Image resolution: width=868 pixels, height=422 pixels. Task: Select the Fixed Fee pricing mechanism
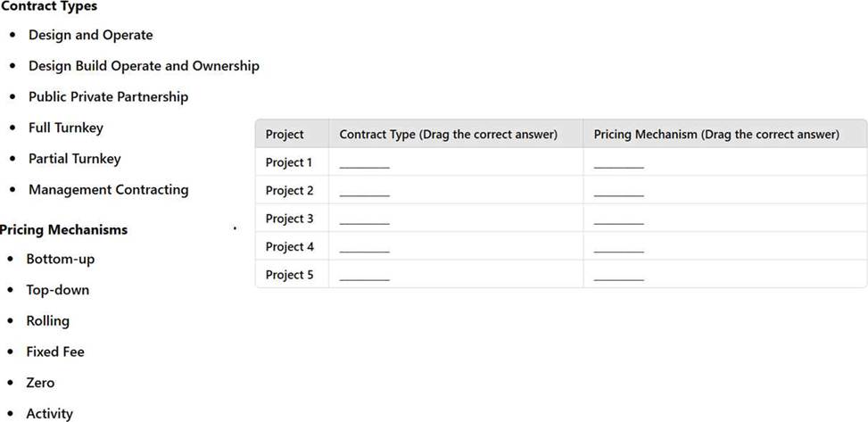tap(55, 352)
